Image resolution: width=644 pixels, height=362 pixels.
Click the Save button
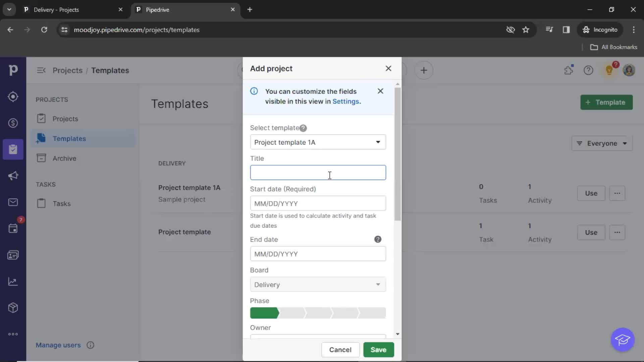pyautogui.click(x=379, y=349)
